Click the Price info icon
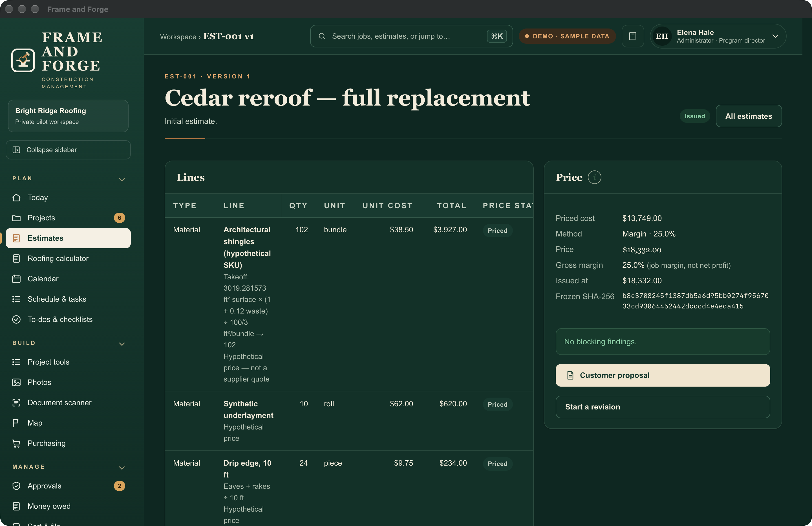The image size is (812, 526). click(x=594, y=177)
